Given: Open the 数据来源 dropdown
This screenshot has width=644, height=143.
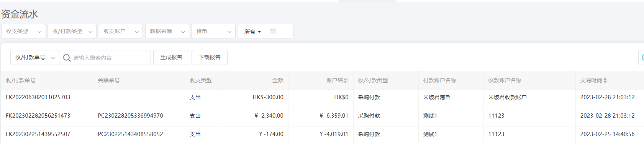Looking at the screenshot, I should (x=167, y=31).
